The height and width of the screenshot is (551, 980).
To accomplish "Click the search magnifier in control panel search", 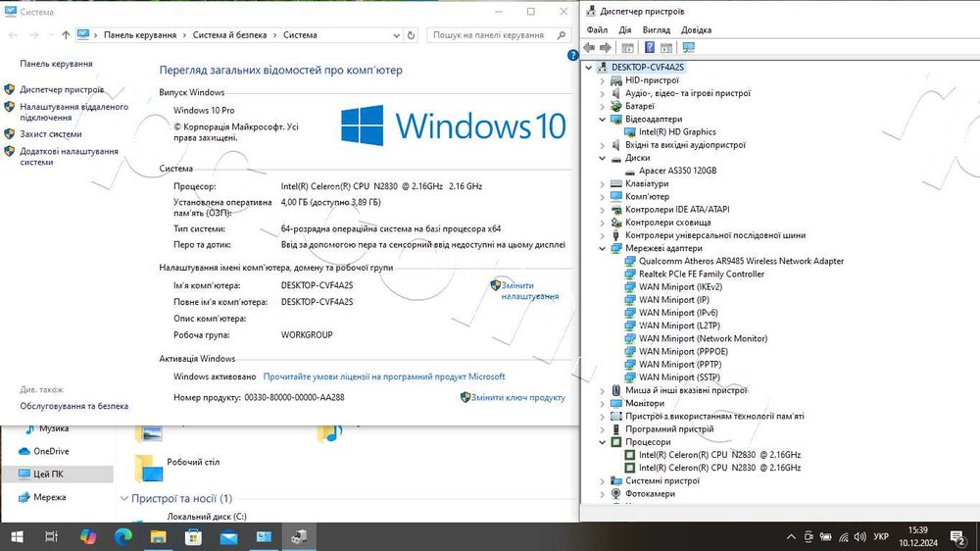I will 562,35.
